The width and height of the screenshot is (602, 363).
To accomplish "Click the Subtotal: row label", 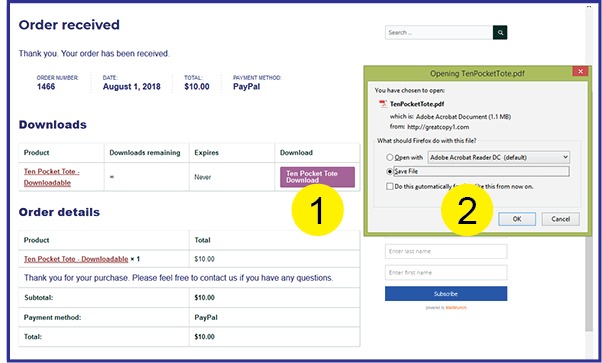I will click(38, 298).
